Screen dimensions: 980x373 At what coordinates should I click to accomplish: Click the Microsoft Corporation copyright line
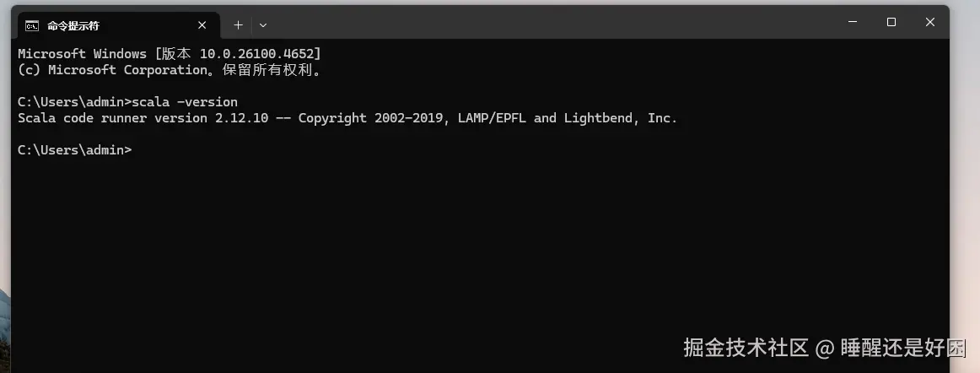coord(170,70)
